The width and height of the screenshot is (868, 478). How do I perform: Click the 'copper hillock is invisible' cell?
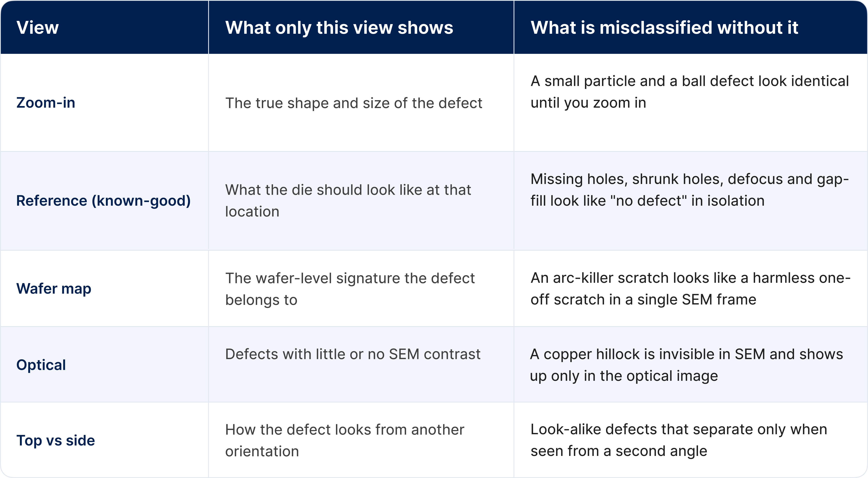pyautogui.click(x=686, y=365)
